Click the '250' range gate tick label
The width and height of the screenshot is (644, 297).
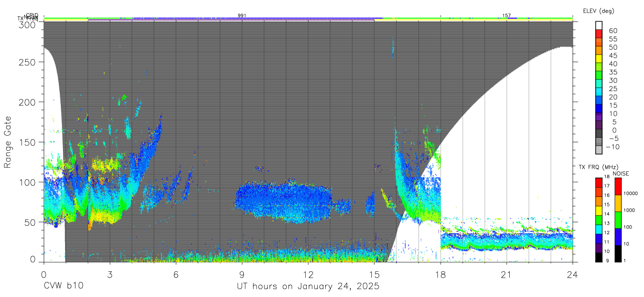click(x=28, y=62)
